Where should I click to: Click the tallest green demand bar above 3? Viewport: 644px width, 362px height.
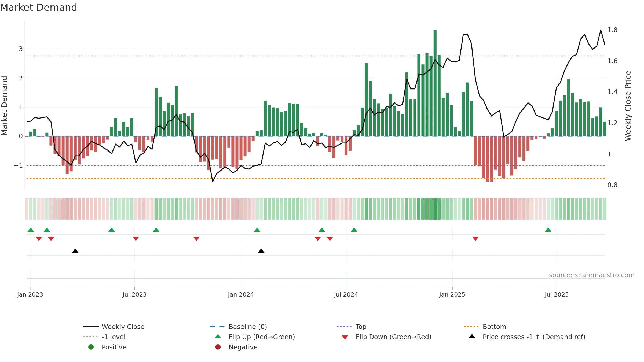(435, 83)
